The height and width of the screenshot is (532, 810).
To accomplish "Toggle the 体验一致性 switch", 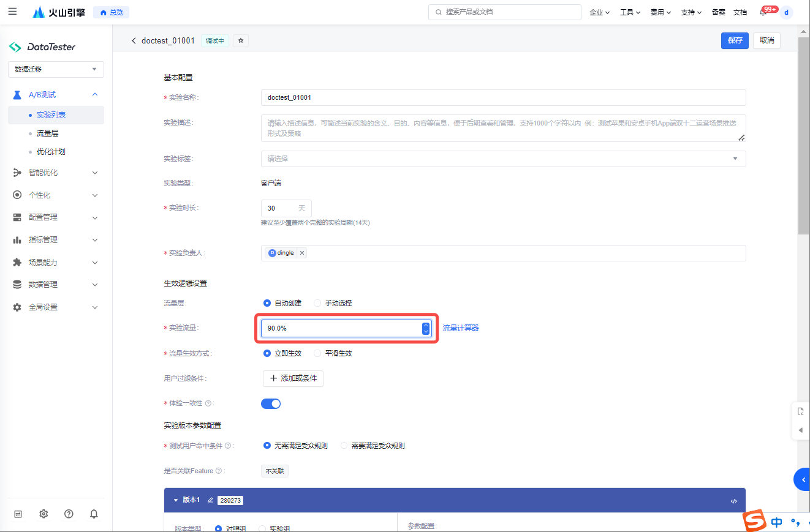I will point(271,403).
